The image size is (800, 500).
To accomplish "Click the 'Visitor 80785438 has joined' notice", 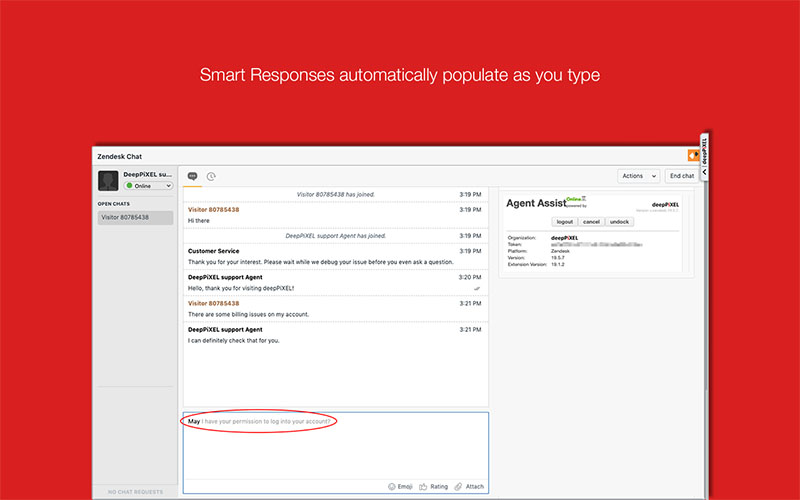I will (336, 194).
